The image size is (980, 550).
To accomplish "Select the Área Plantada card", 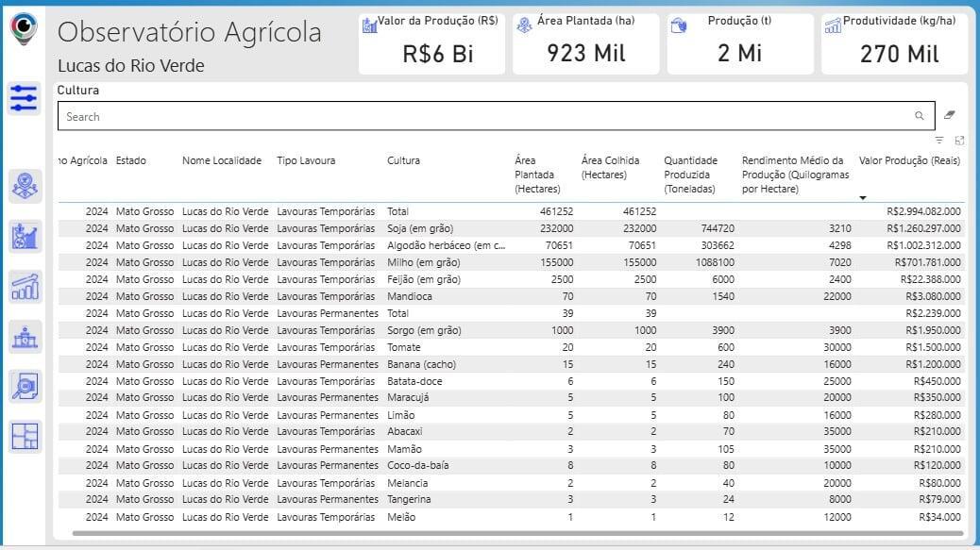I will point(586,43).
